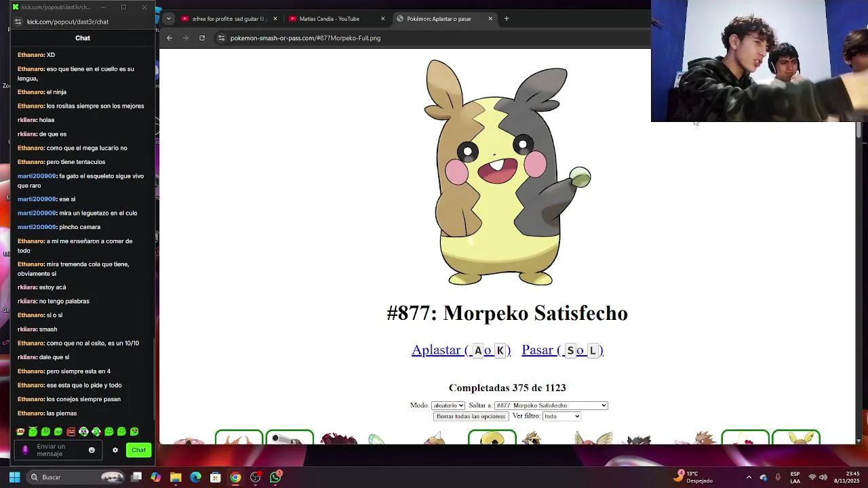Open the volume control in tray

[x=824, y=477]
